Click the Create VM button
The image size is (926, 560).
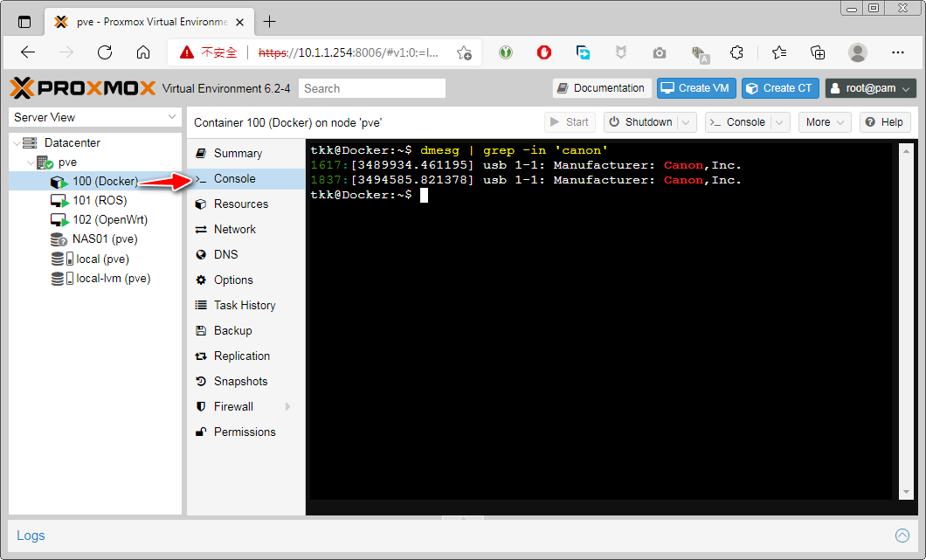tap(696, 88)
